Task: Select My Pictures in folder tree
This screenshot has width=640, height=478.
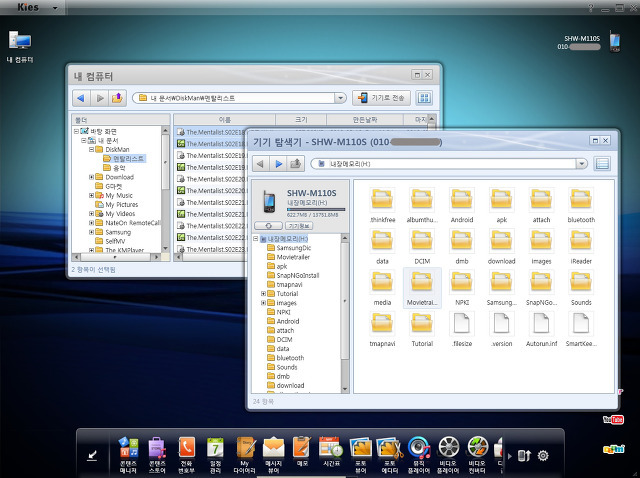Action: click(x=117, y=205)
